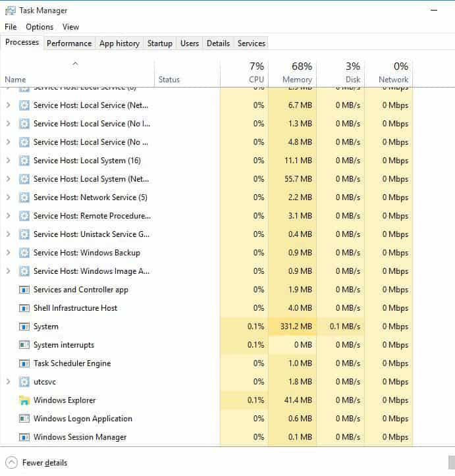This screenshot has width=455, height=476.
Task: Sort by the CPU column header
Action: (x=244, y=73)
